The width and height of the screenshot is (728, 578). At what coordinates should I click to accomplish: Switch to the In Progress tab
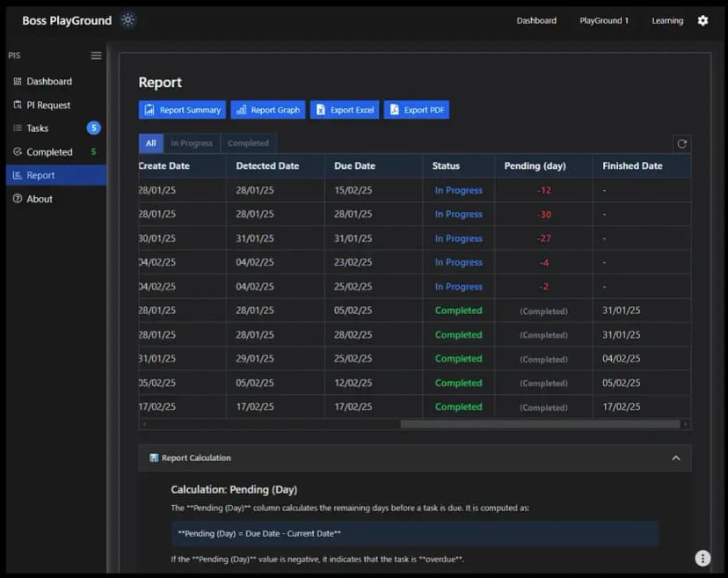(192, 143)
